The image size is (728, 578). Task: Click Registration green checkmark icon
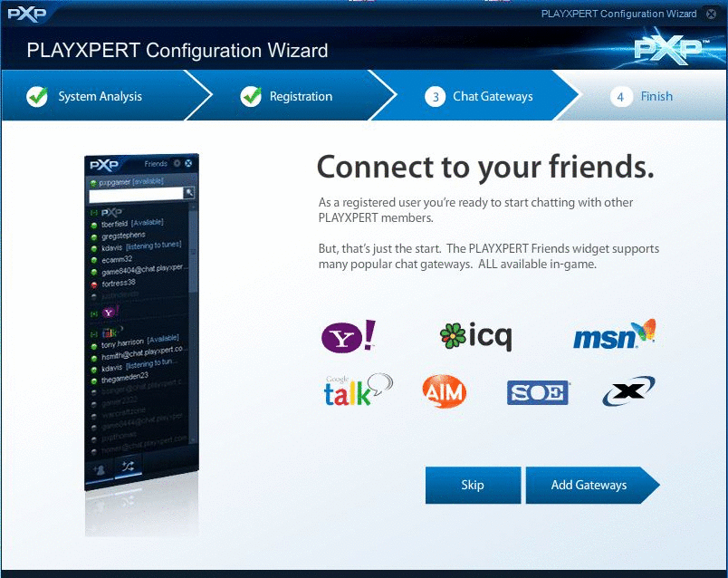click(251, 97)
